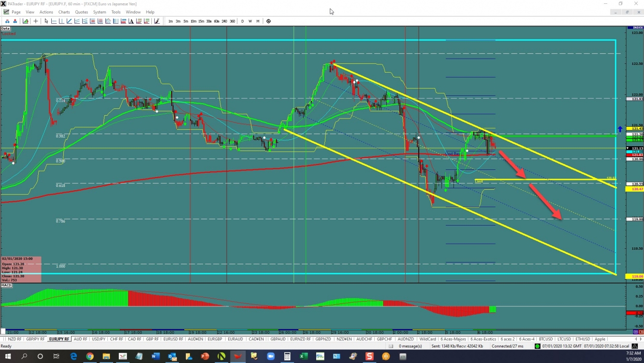Open the System menu
Screen dimensions: 644x363
coord(100,12)
